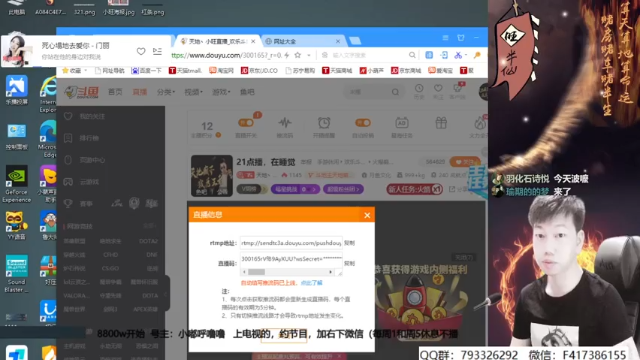Go to 首页 in Douyu nav

tap(115, 92)
